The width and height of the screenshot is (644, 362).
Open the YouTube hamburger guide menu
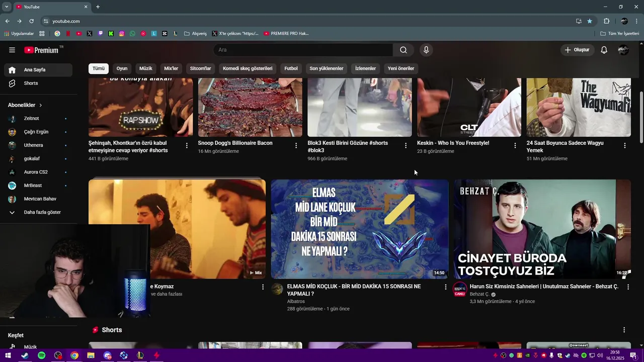(x=12, y=50)
